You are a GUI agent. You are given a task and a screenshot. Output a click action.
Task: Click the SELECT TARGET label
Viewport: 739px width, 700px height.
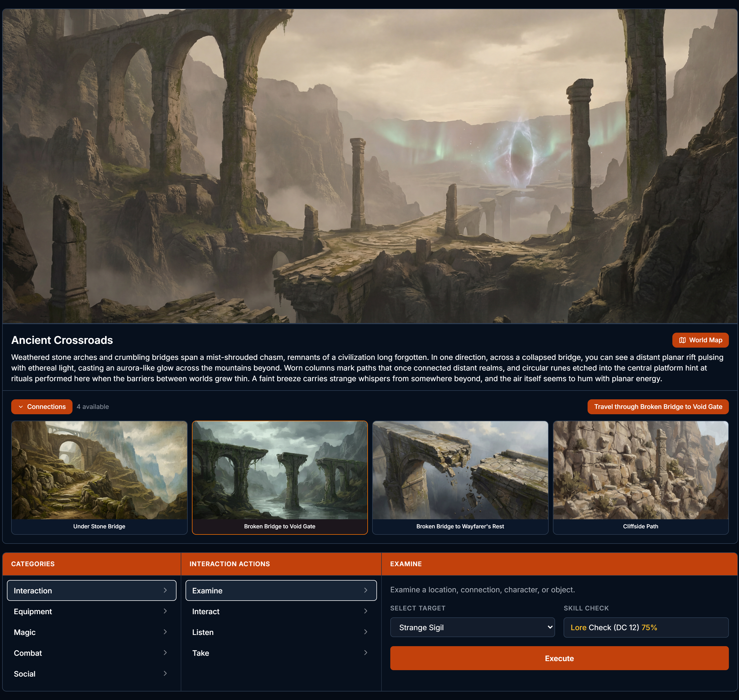[x=418, y=608]
